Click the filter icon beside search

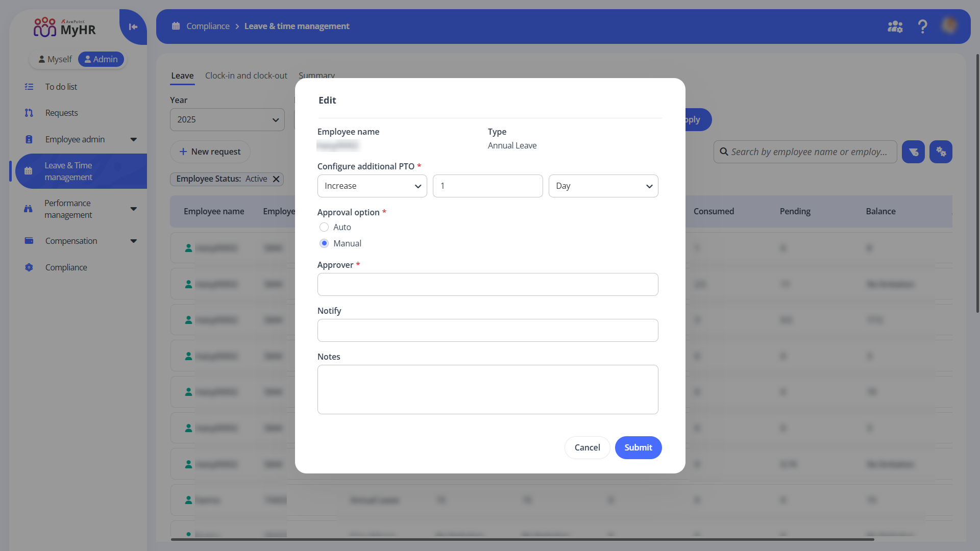(913, 152)
